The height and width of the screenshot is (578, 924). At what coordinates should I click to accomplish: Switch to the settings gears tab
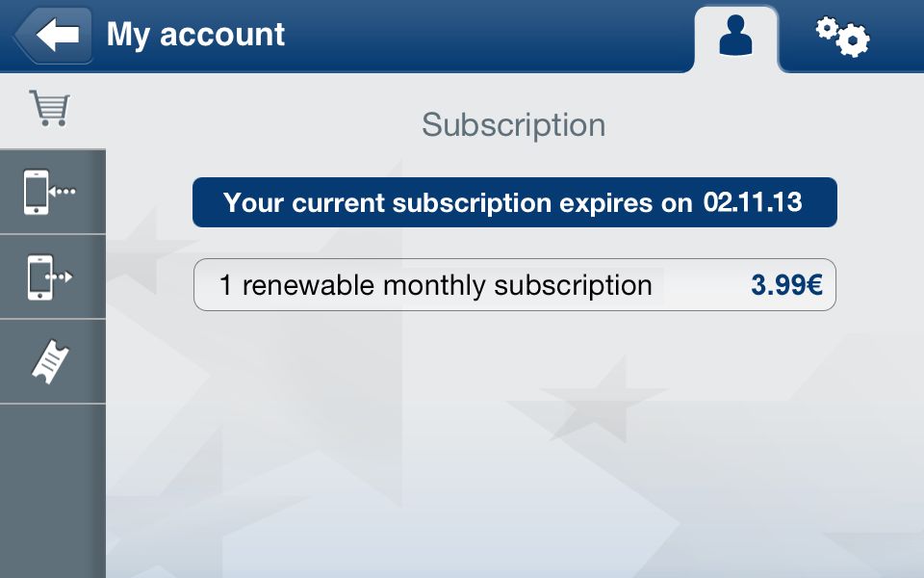843,37
